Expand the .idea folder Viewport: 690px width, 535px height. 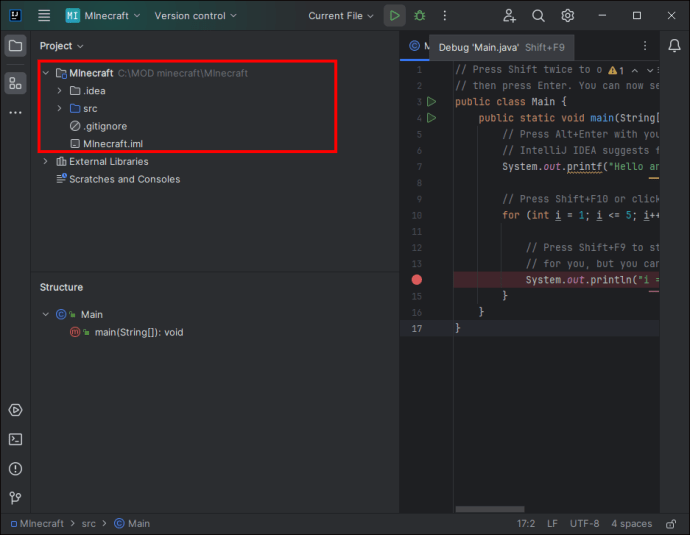(60, 91)
